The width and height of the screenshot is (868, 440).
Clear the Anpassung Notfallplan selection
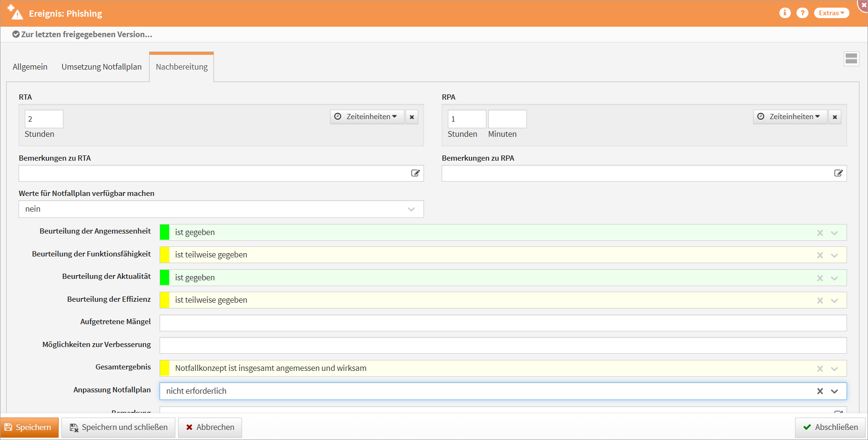[x=820, y=391]
